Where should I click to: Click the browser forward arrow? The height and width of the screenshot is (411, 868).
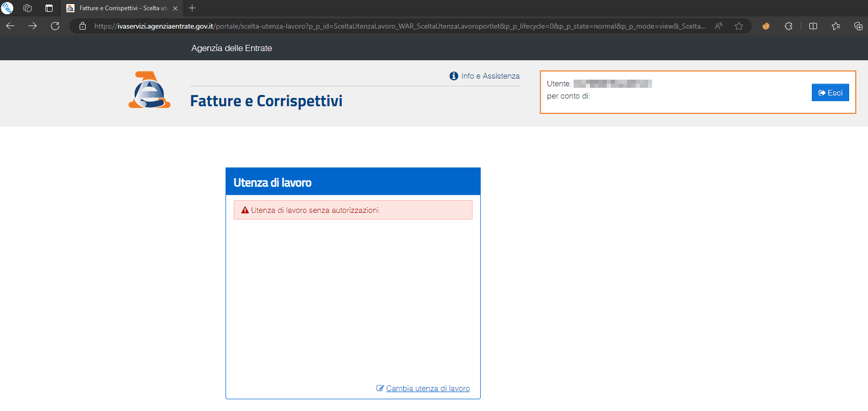click(x=33, y=26)
